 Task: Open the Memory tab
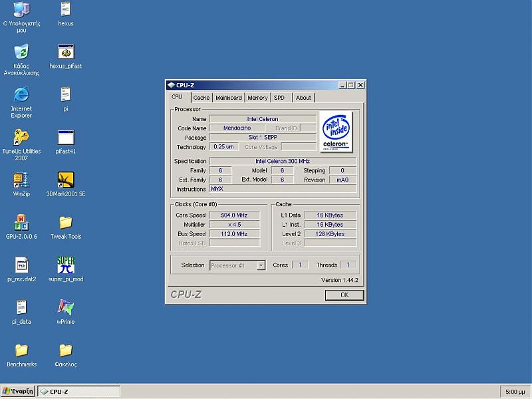(x=257, y=98)
